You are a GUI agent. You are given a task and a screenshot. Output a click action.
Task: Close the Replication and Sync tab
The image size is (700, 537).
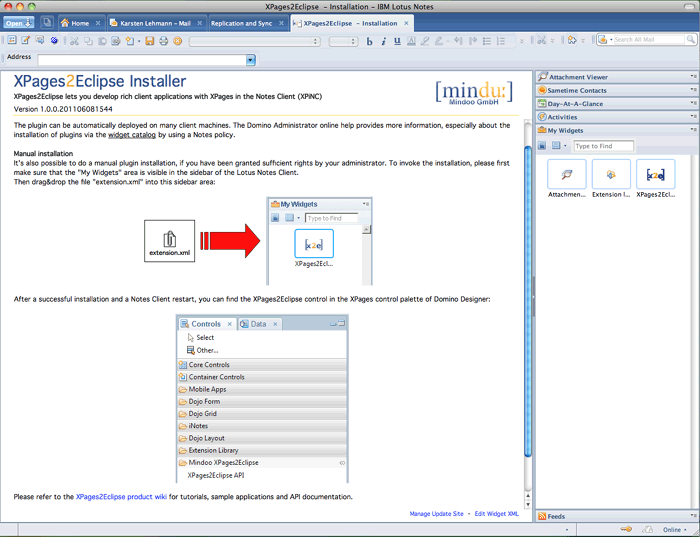(281, 23)
